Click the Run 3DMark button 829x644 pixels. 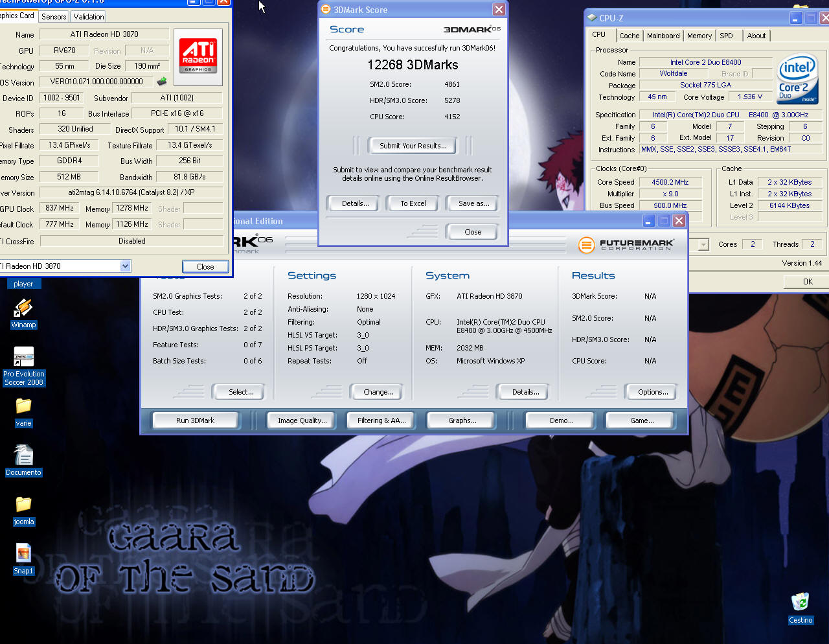click(196, 420)
